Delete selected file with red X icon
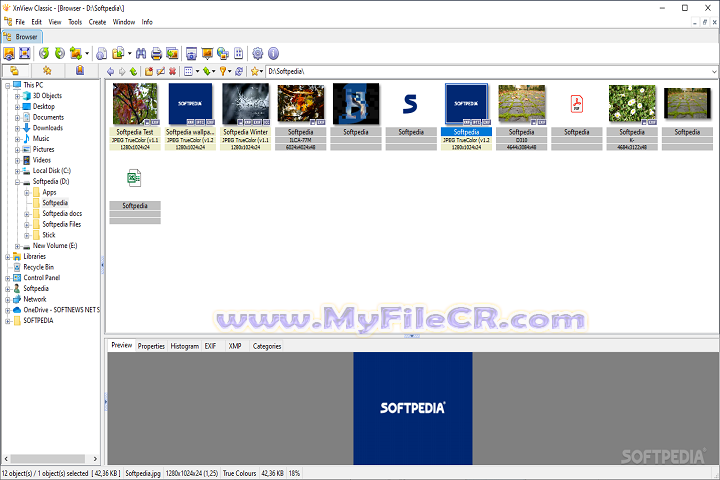This screenshot has height=480, width=720. pos(172,71)
